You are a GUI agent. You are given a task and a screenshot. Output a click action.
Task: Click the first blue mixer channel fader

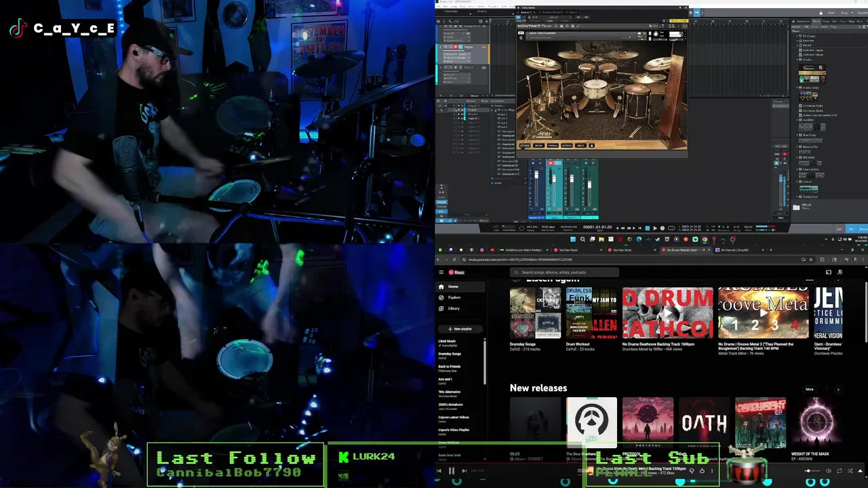click(536, 174)
